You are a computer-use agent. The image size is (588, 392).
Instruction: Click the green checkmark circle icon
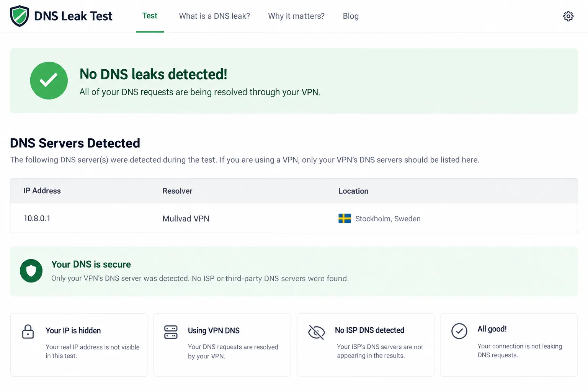click(49, 80)
